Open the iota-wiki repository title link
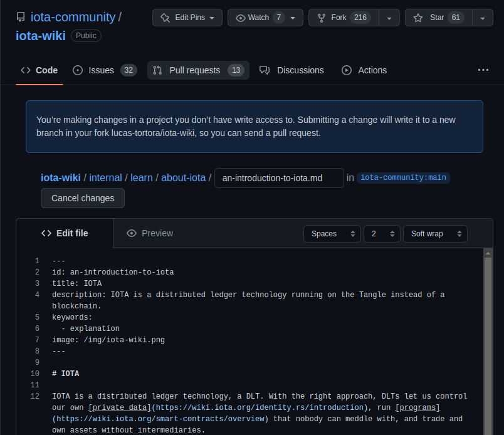The width and height of the screenshot is (504, 435). (x=41, y=36)
